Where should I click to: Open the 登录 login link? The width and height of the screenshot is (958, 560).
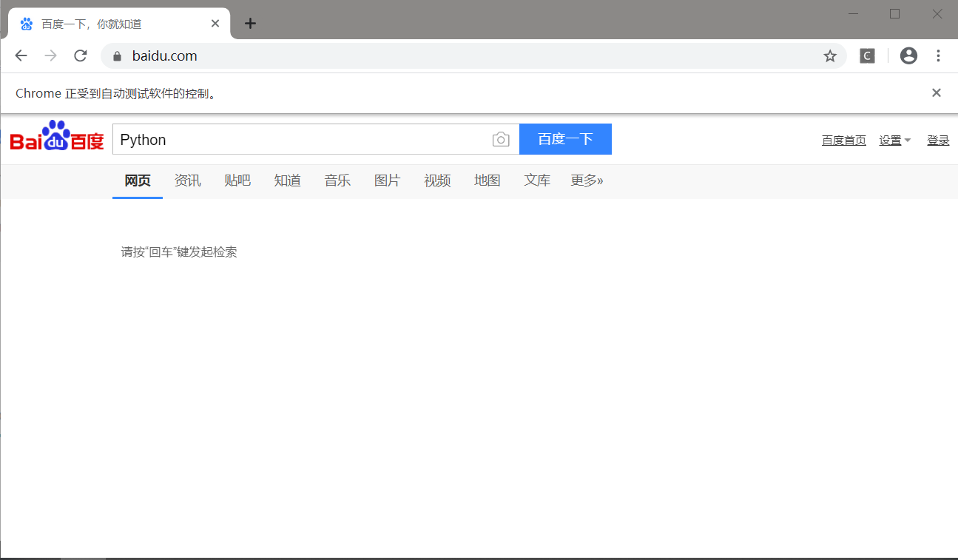pos(937,140)
